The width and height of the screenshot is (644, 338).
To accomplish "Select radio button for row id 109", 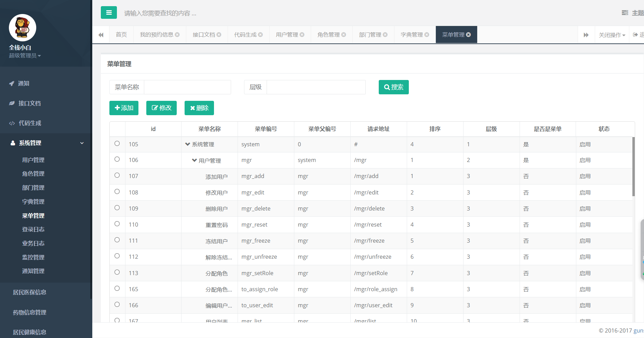I will tap(117, 208).
